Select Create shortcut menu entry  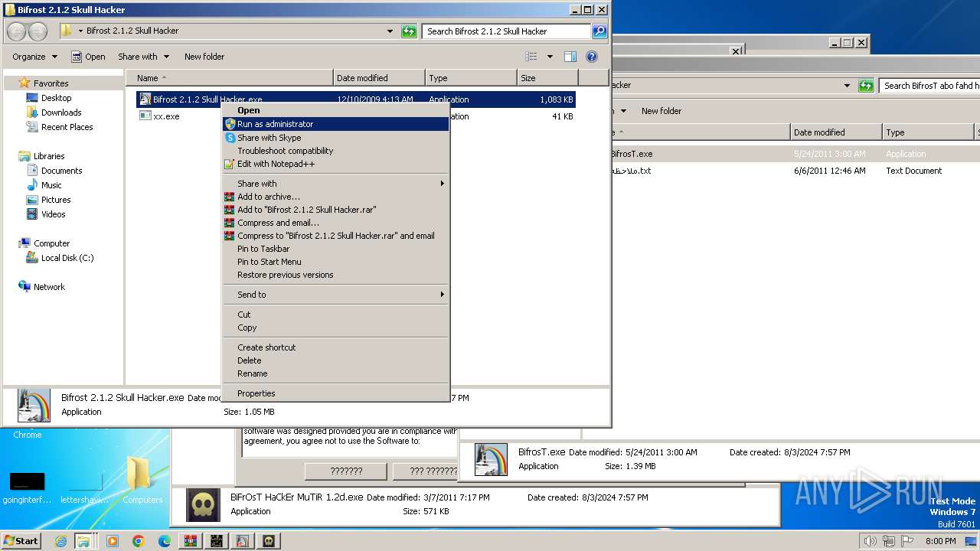tap(335, 347)
